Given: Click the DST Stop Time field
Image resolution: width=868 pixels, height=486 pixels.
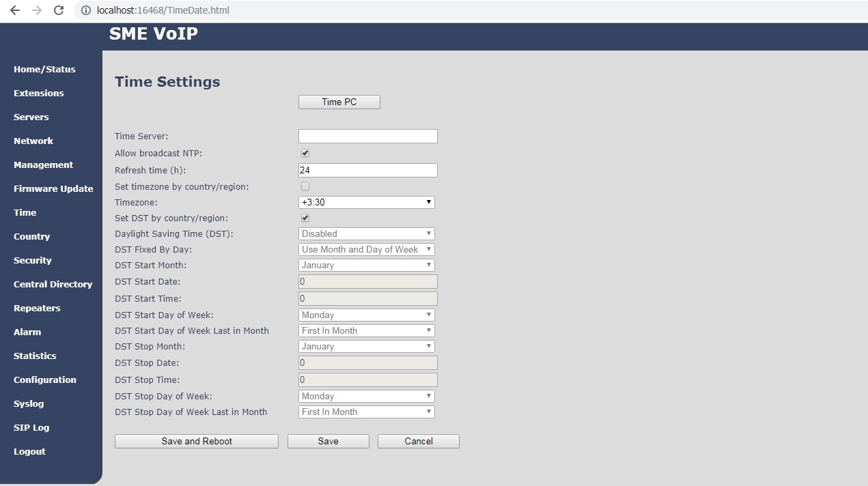Looking at the screenshot, I should click(368, 380).
